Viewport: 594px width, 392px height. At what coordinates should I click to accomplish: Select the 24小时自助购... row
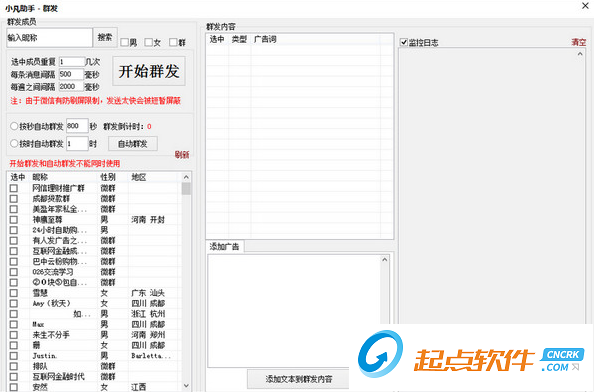93,230
